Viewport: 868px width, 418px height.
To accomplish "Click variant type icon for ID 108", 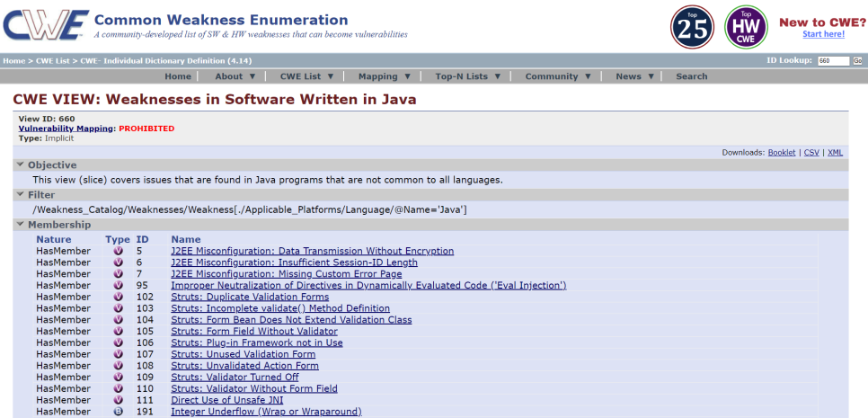I will (118, 365).
